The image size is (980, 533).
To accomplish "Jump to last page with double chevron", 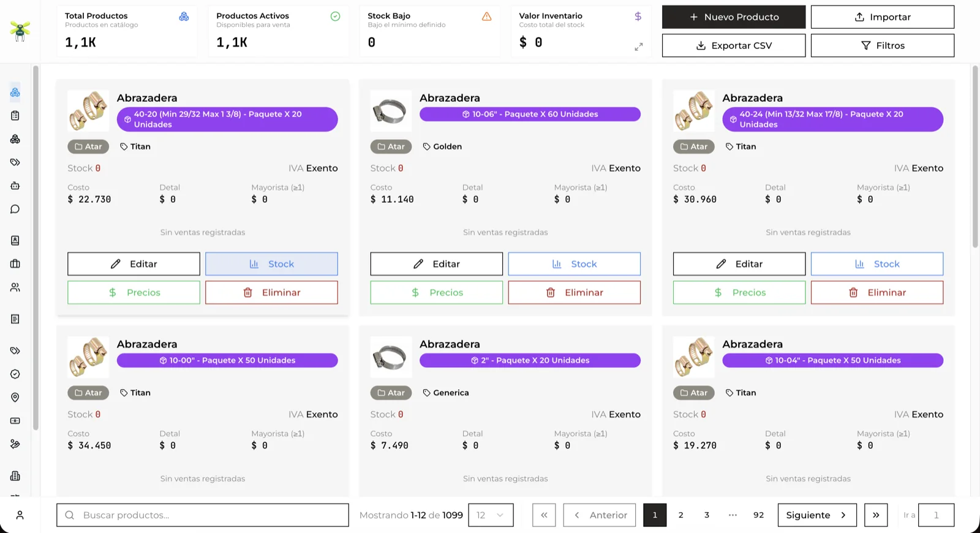I will pyautogui.click(x=876, y=515).
